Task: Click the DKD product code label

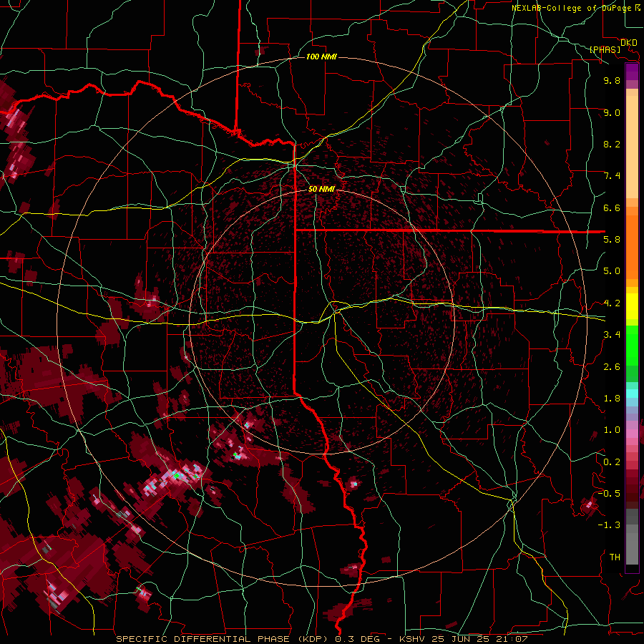Action: click(629, 42)
